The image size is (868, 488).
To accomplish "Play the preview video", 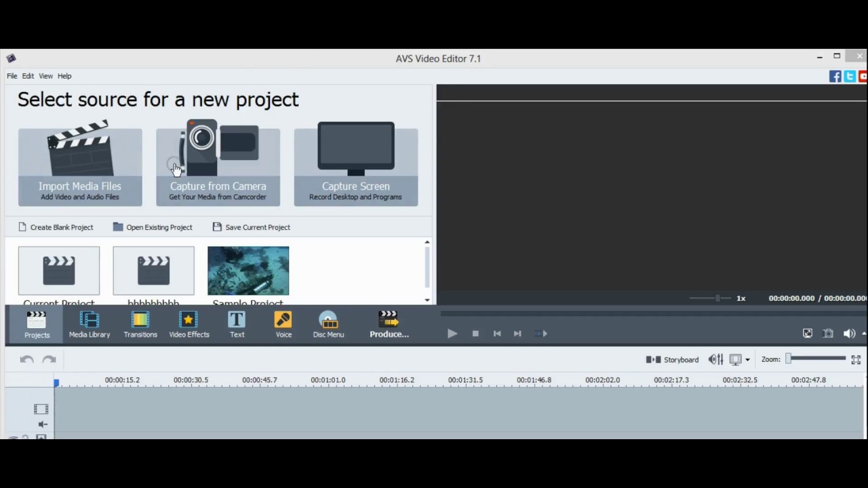I will (452, 333).
